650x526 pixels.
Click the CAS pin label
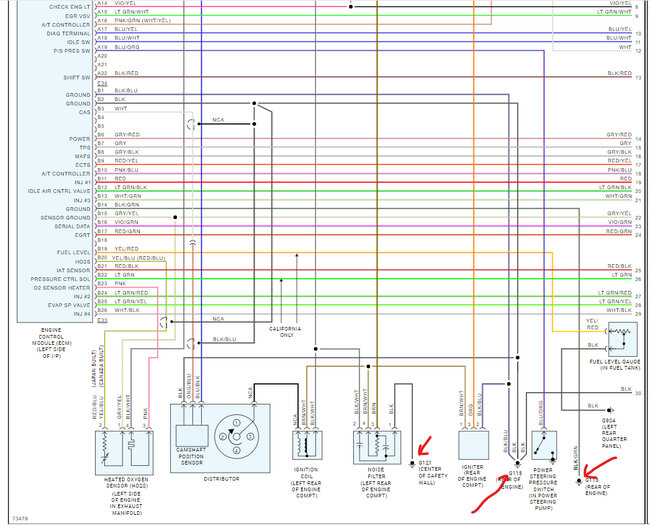(x=85, y=112)
